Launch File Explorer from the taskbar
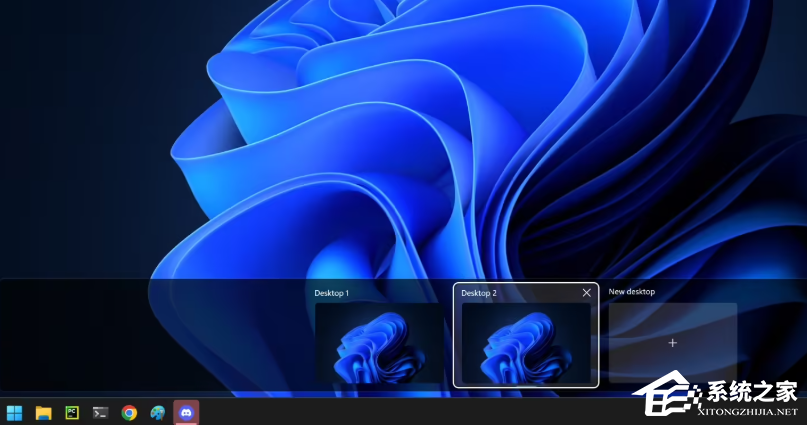Image resolution: width=807 pixels, height=425 pixels. point(43,412)
